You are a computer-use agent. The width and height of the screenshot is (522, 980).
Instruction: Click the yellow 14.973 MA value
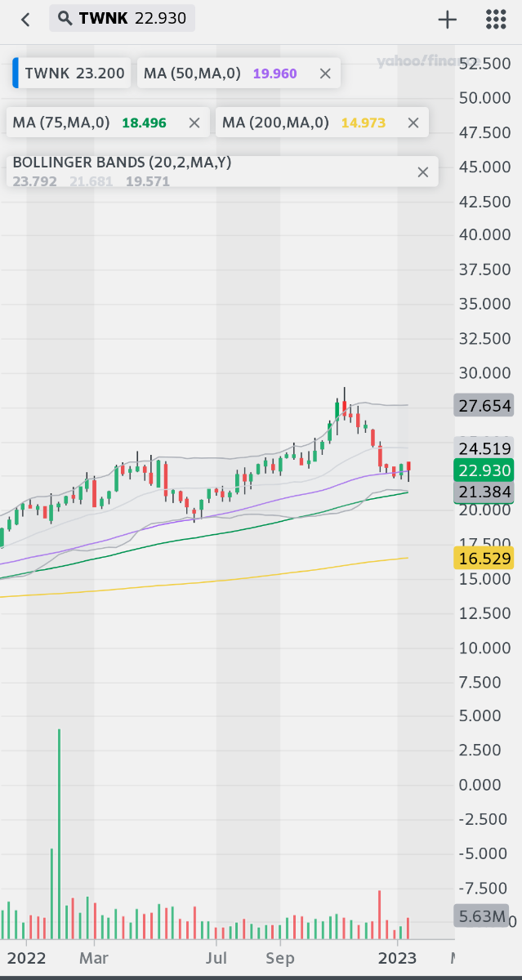click(364, 122)
